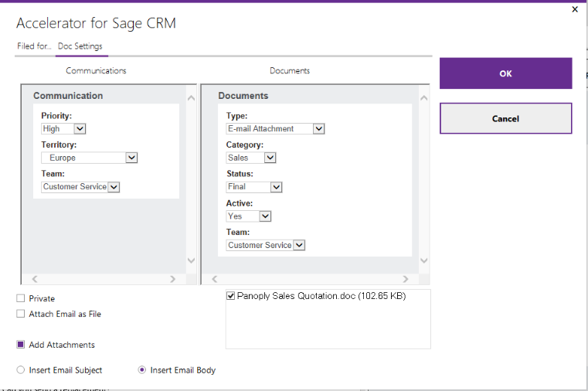The width and height of the screenshot is (588, 391).
Task: Open Communication Team dropdown Customer Service
Action: (80, 187)
